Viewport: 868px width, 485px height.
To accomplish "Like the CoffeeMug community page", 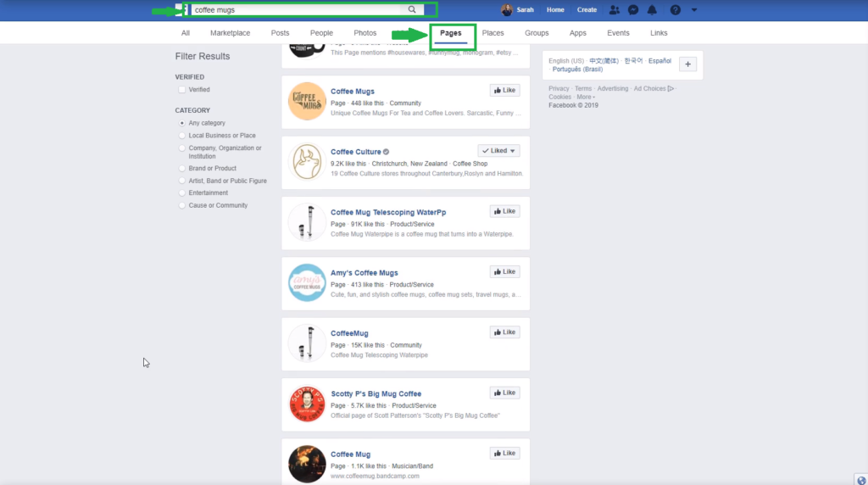I will (504, 332).
